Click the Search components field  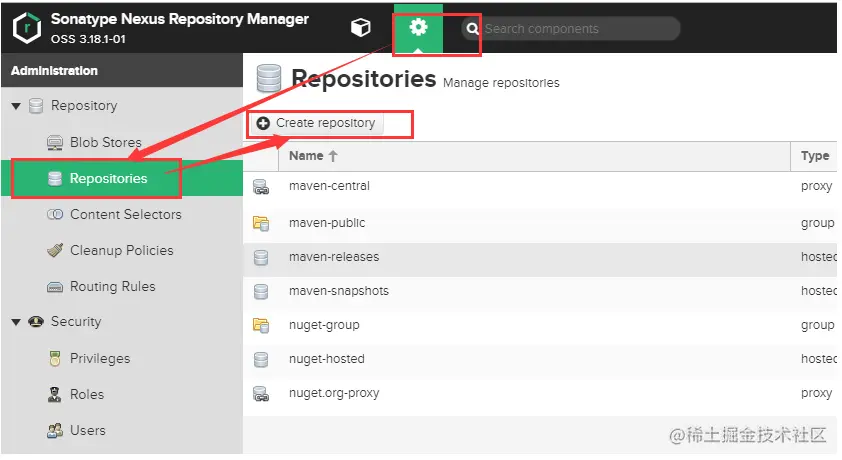[571, 28]
